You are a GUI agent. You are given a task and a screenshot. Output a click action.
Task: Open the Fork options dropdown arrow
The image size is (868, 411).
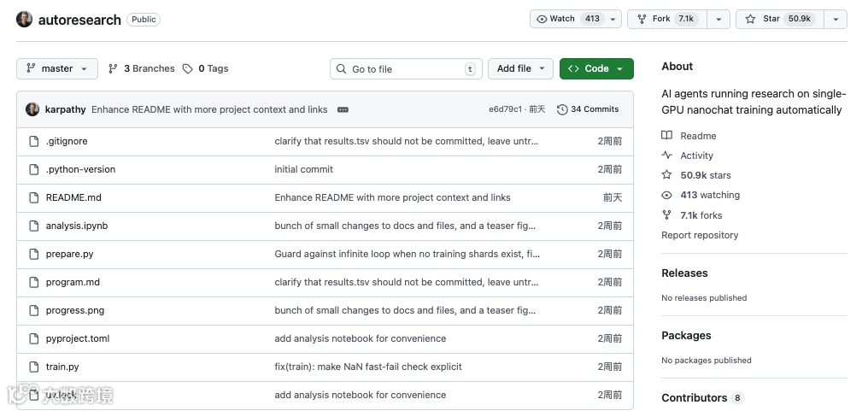point(719,19)
